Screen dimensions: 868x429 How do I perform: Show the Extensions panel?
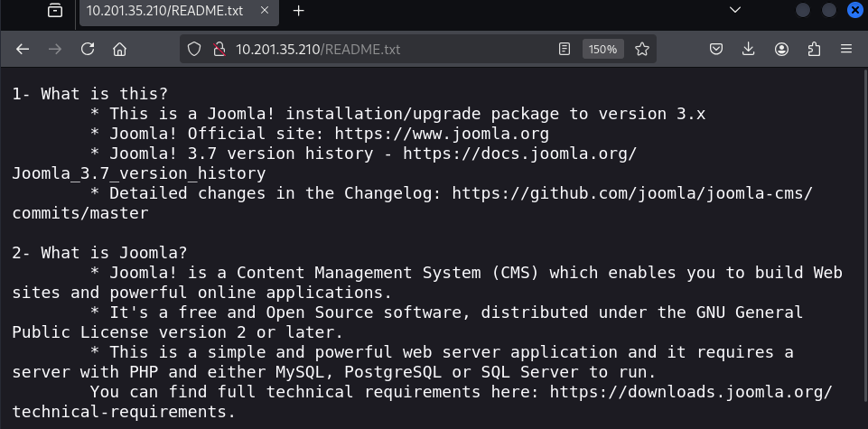814,50
